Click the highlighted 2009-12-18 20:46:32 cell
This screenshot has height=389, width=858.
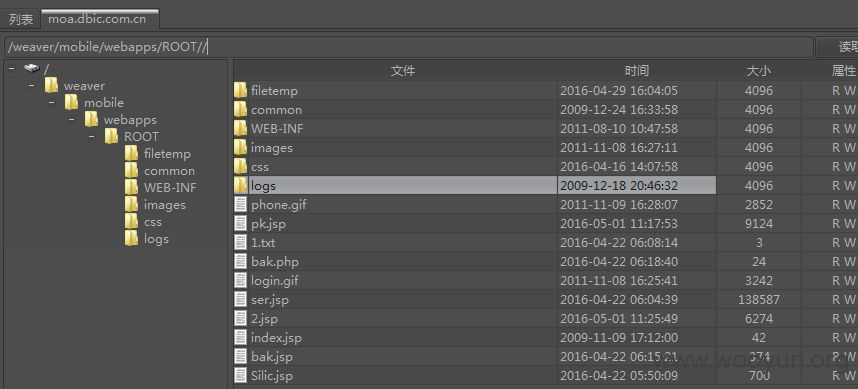tap(637, 185)
